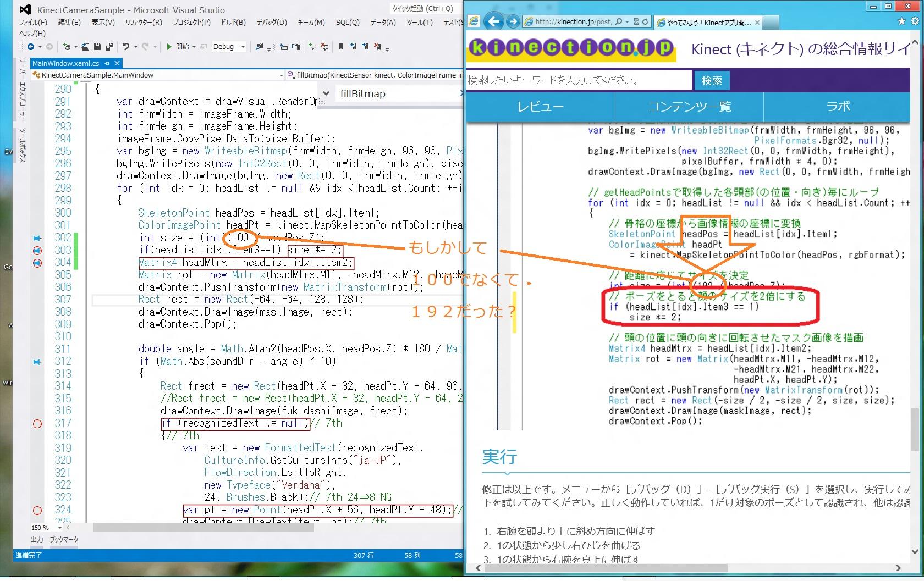Image resolution: width=924 pixels, height=581 pixels.
Task: Click the browser Back arrow button
Action: click(494, 21)
